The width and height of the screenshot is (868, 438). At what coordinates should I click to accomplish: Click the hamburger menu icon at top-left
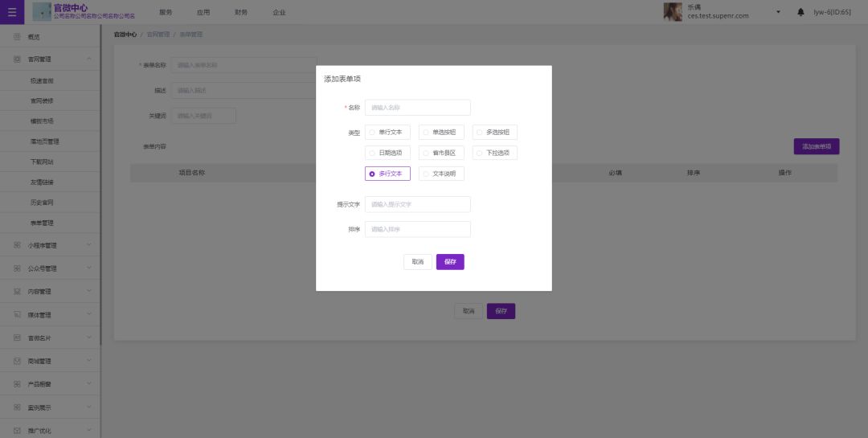tap(11, 12)
